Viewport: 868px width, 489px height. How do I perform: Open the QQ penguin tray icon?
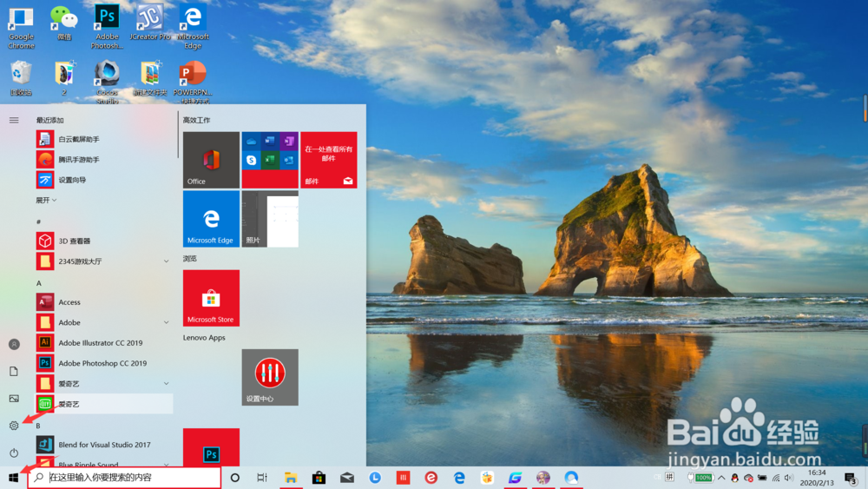click(x=735, y=478)
